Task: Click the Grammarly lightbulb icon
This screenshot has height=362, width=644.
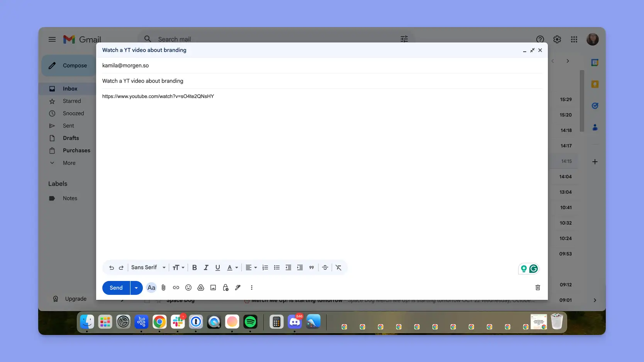Action: coord(524,269)
